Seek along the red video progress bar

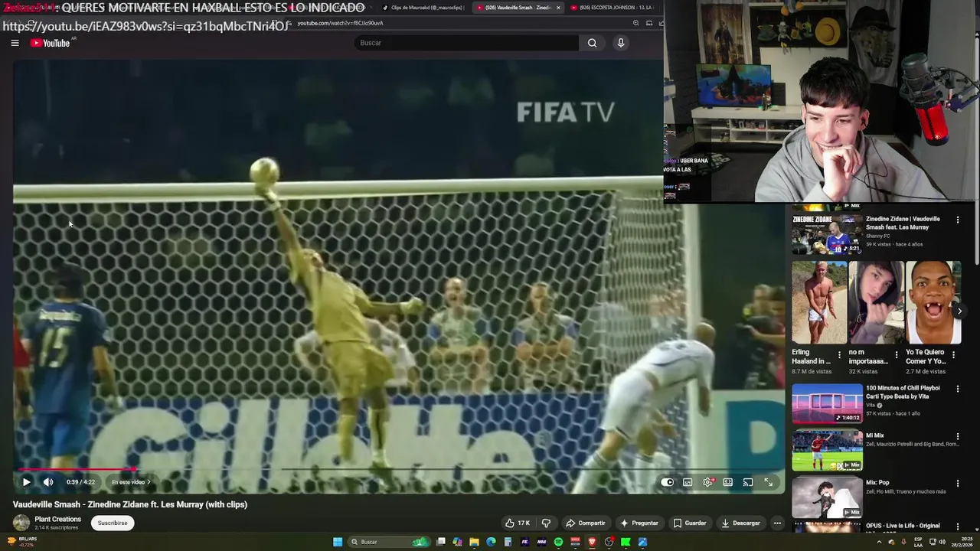(x=398, y=469)
